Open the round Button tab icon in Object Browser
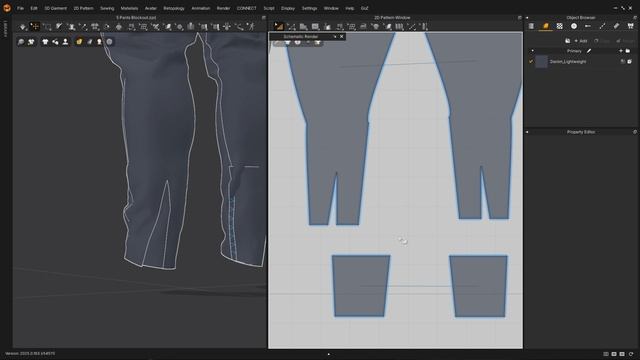The image size is (640, 360). (574, 26)
